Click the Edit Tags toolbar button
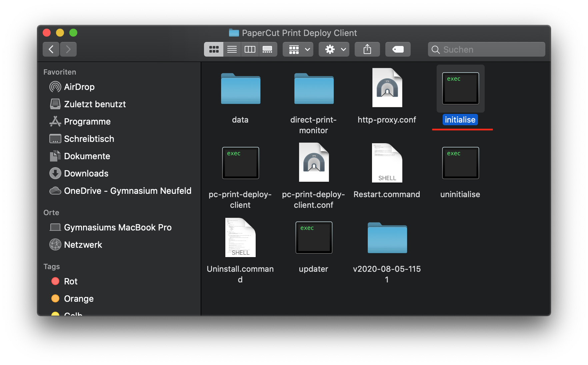Image resolution: width=588 pixels, height=365 pixels. (x=398, y=49)
